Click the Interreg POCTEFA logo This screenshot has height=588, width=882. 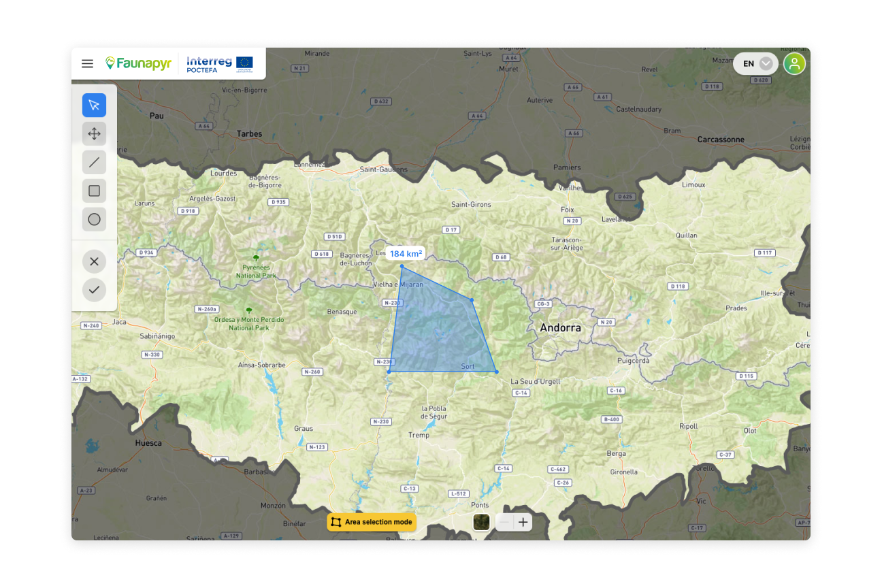tap(220, 64)
